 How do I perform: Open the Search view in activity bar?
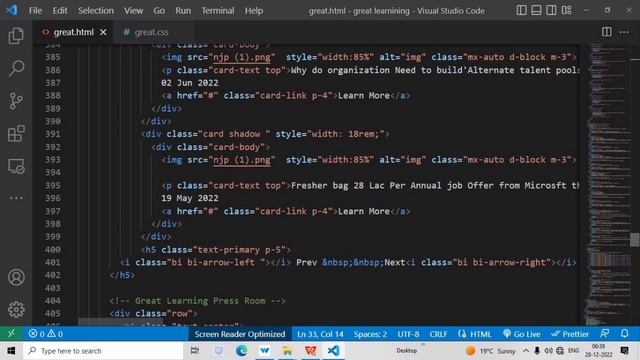(x=16, y=68)
